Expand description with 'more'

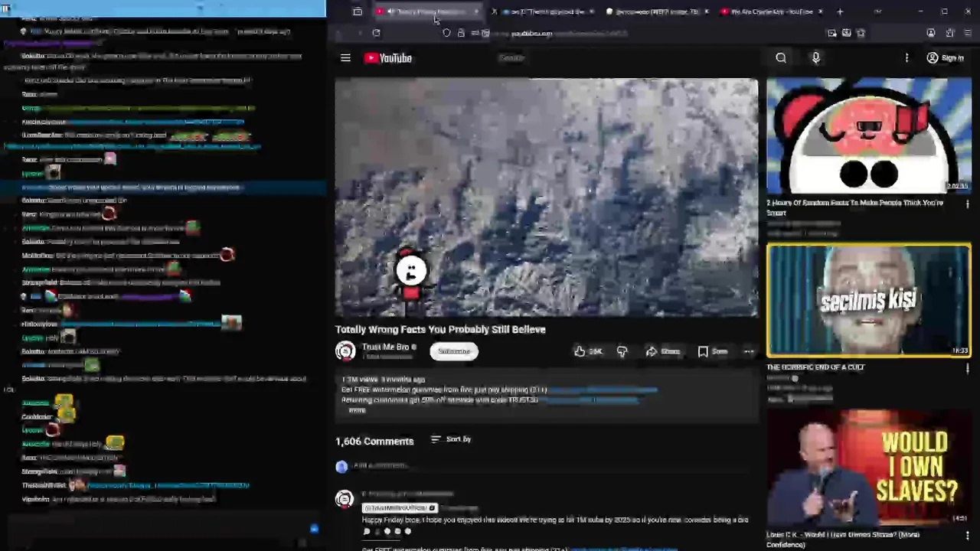pyautogui.click(x=358, y=410)
